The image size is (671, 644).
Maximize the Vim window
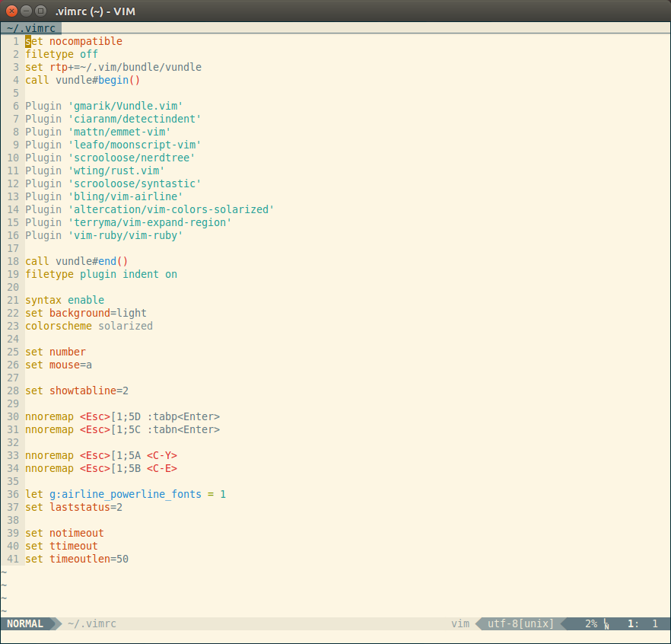40,11
